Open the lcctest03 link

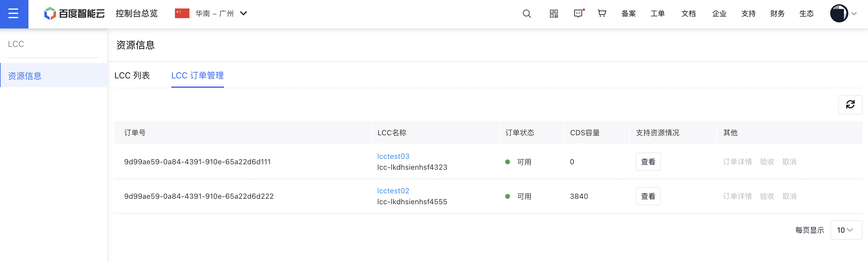393,156
